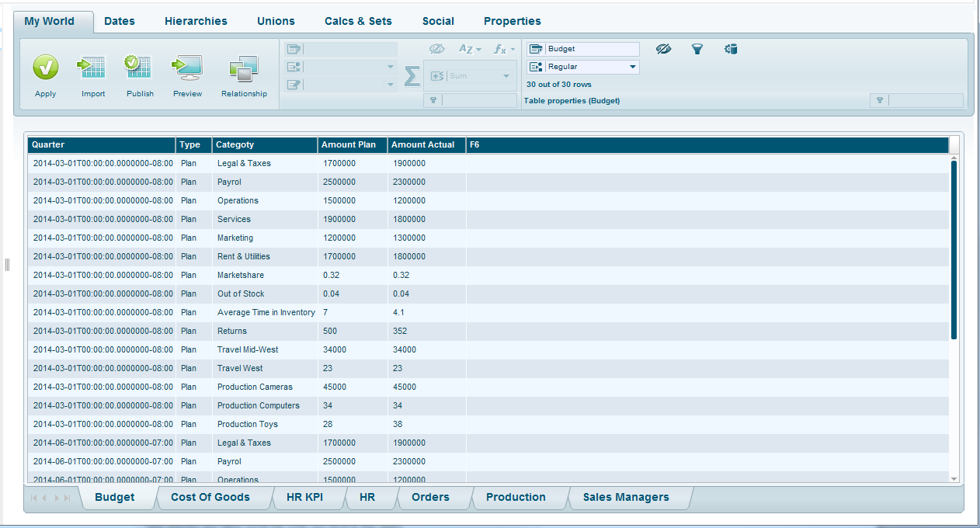The width and height of the screenshot is (980, 528).
Task: Switch to the Hierarchies tab
Action: pos(196,22)
